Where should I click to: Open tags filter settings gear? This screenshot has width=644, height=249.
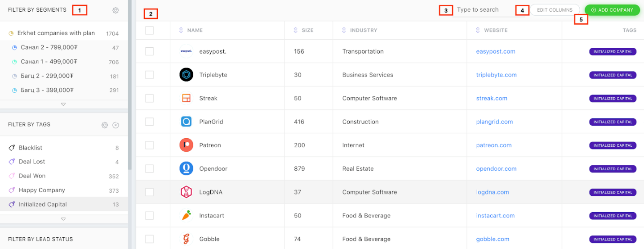(x=105, y=125)
